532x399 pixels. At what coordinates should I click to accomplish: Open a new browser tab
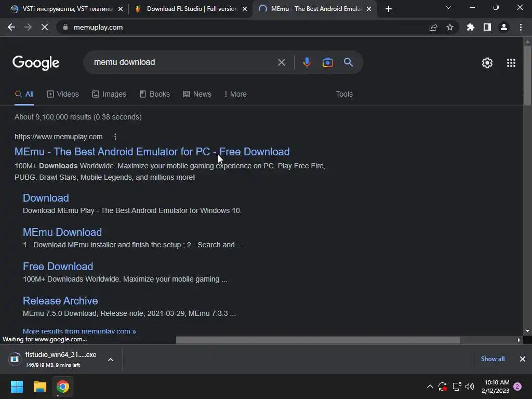point(389,9)
